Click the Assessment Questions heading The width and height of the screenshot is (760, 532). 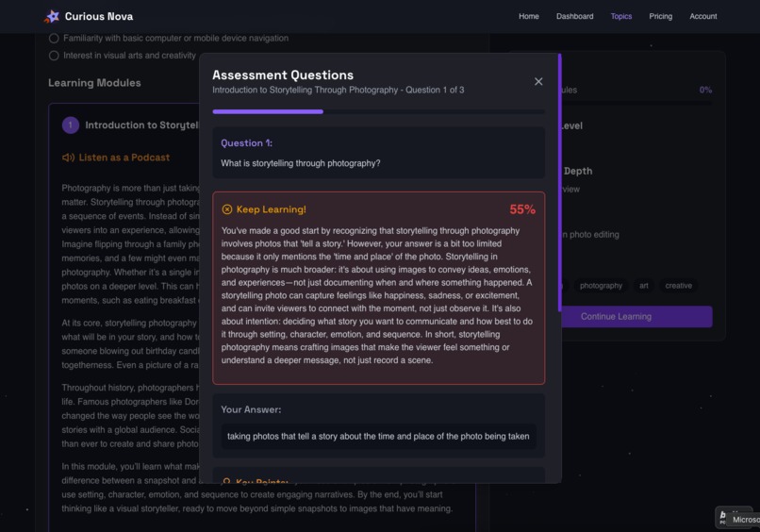[x=283, y=75]
